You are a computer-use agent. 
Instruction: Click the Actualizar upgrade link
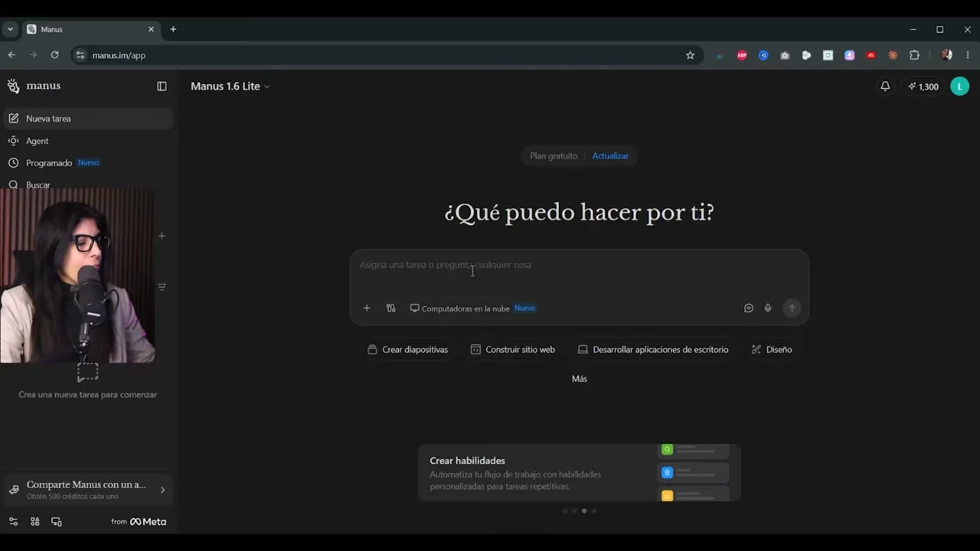pyautogui.click(x=610, y=156)
